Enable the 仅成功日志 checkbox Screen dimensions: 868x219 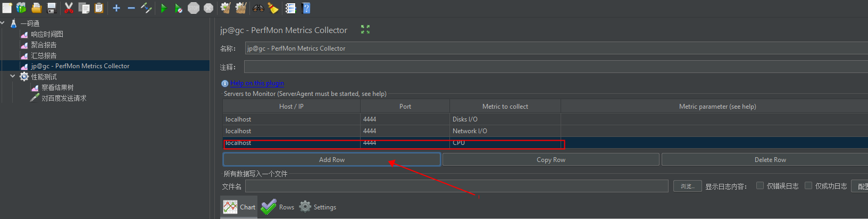[x=808, y=185]
